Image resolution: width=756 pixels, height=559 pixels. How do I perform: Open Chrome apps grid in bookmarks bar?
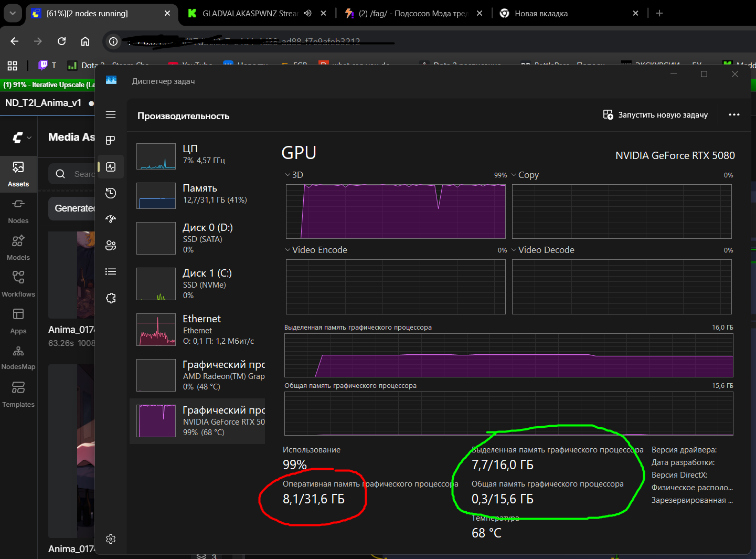pyautogui.click(x=12, y=66)
